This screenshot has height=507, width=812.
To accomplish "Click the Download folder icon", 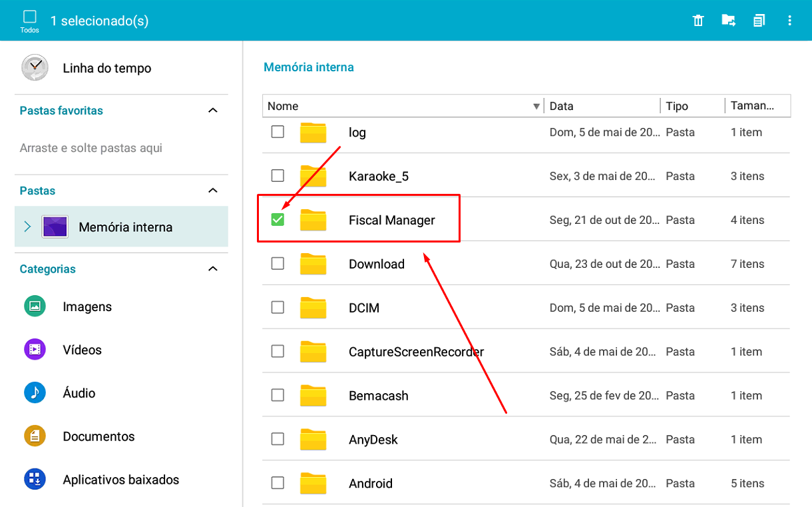I will pyautogui.click(x=313, y=264).
